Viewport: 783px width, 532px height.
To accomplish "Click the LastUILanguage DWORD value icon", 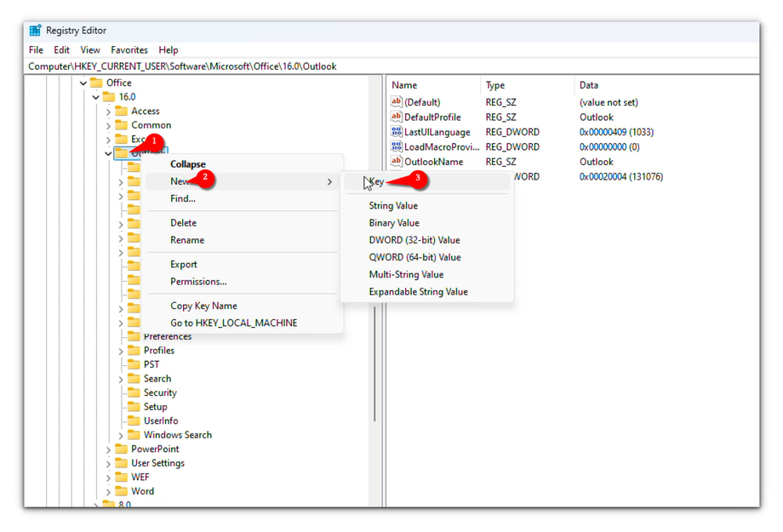I will 396,132.
